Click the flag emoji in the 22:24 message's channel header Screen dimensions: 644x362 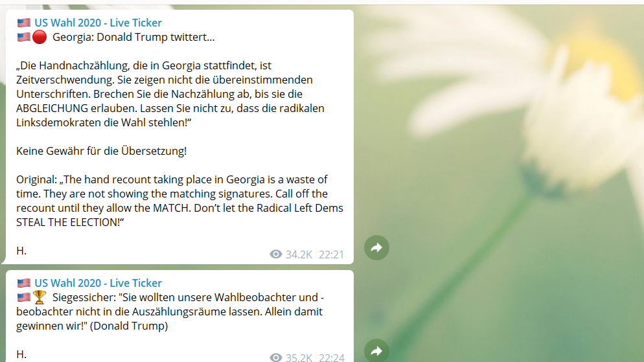24,283
